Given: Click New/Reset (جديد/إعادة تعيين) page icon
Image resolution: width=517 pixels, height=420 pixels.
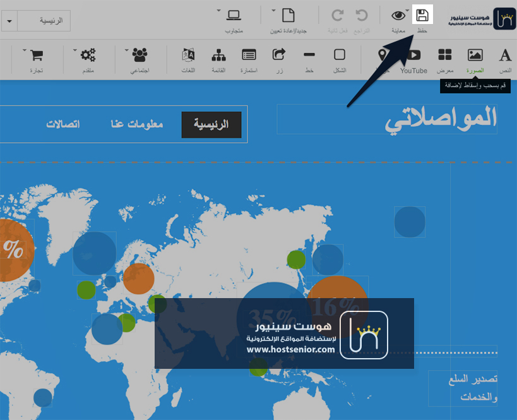Looking at the screenshot, I should pyautogui.click(x=288, y=15).
